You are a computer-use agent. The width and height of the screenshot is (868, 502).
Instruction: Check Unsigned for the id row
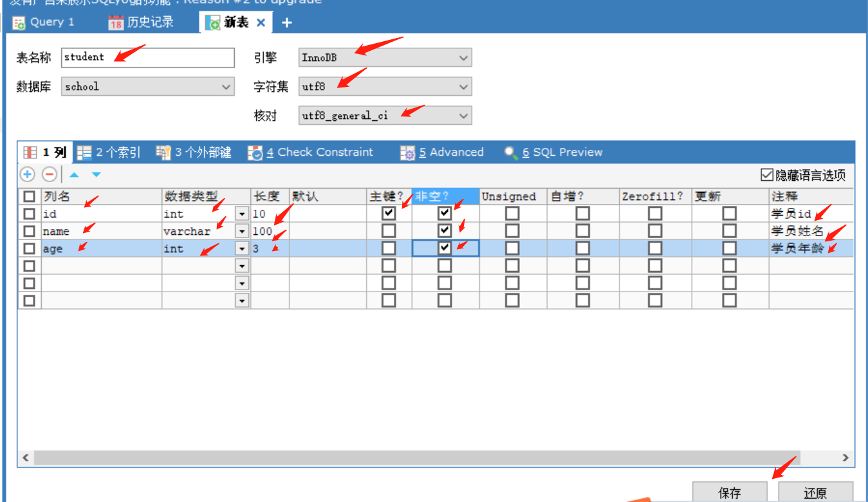(x=512, y=213)
